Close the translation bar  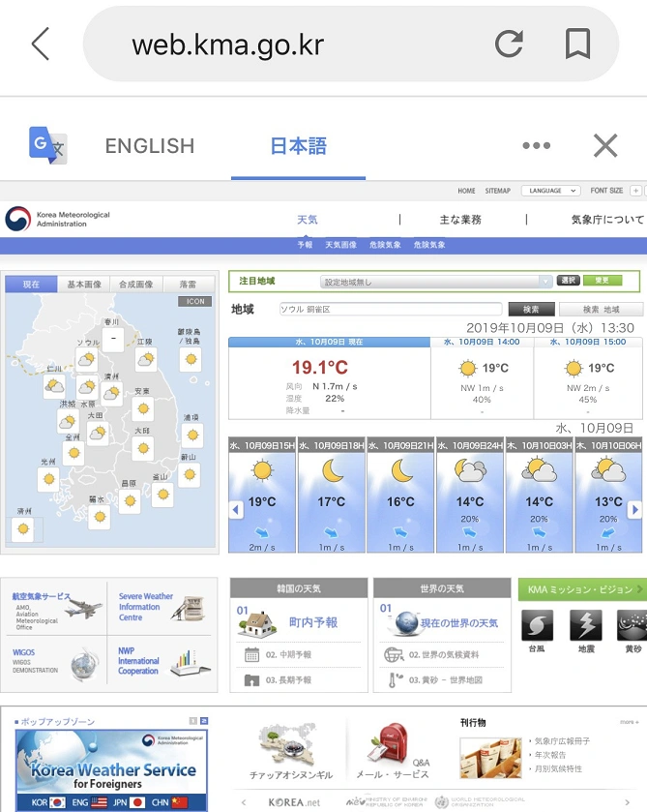coord(605,145)
